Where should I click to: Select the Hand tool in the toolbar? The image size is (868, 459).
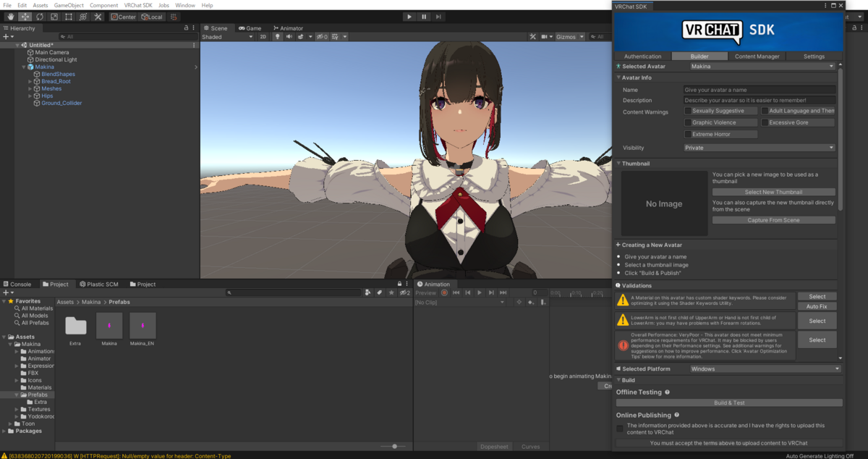[10, 17]
